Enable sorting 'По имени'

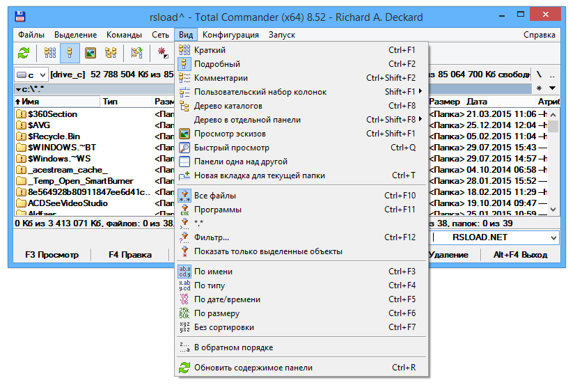213,272
